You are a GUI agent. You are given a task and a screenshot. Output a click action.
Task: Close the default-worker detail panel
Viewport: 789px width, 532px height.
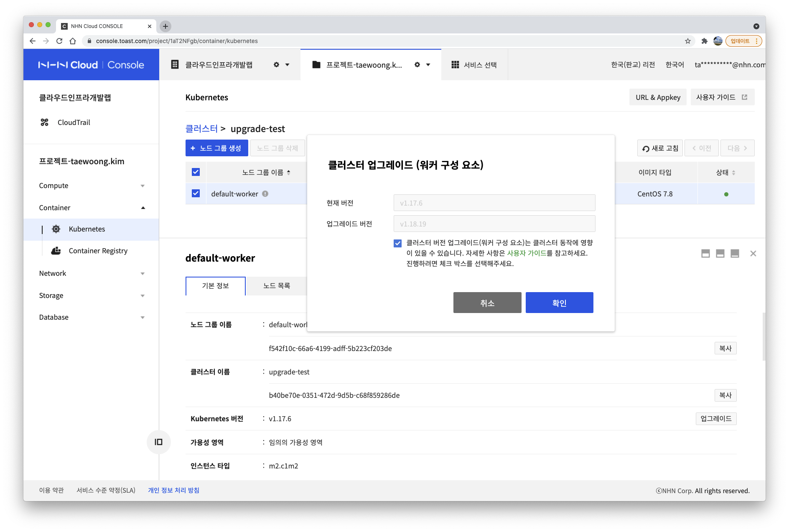(753, 254)
